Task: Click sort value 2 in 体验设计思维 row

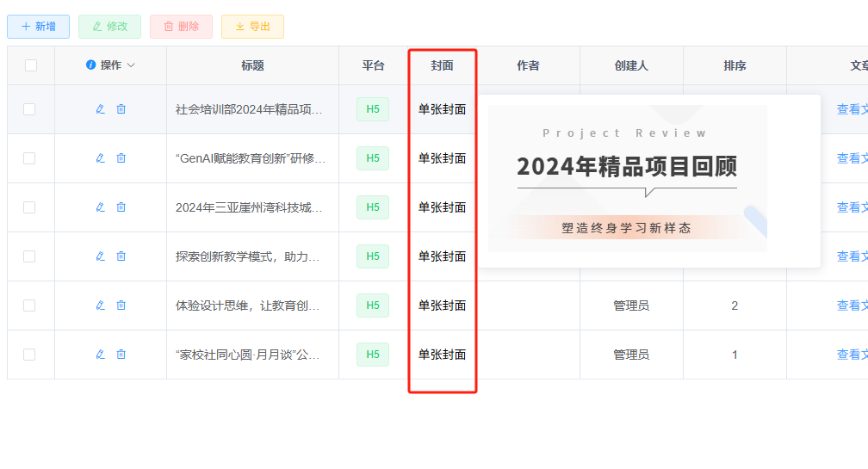Action: coord(735,305)
